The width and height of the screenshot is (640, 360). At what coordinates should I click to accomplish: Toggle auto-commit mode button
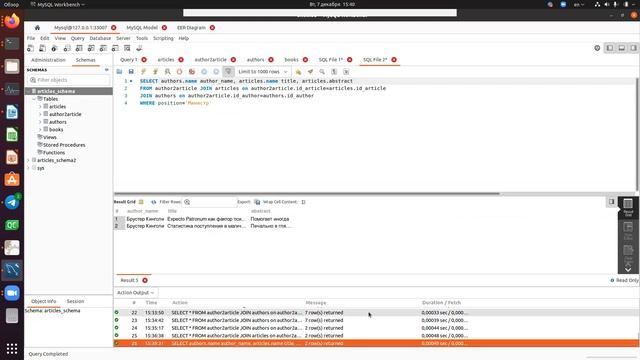(229, 72)
